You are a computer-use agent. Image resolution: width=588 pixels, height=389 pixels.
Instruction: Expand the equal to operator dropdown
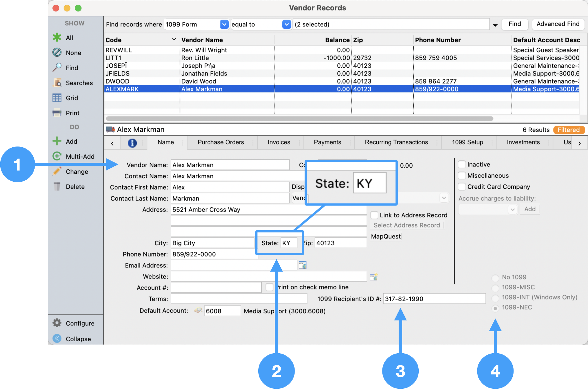[286, 24]
